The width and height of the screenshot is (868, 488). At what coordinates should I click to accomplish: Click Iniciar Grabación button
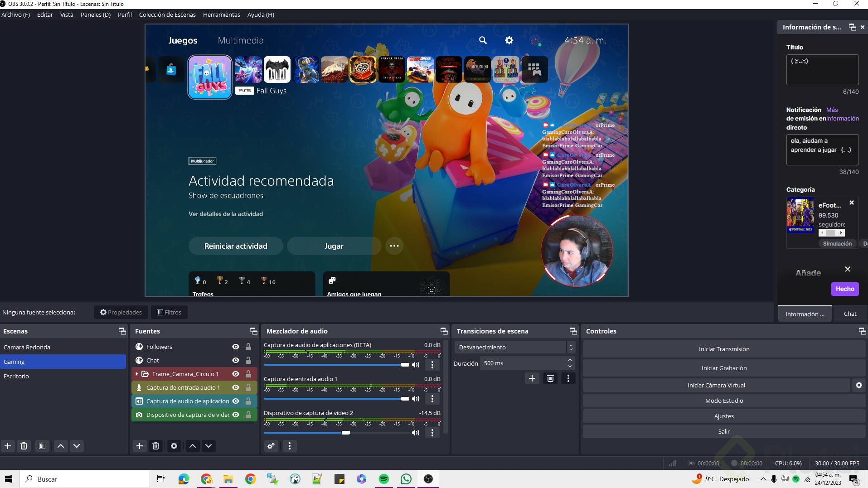[724, 368]
